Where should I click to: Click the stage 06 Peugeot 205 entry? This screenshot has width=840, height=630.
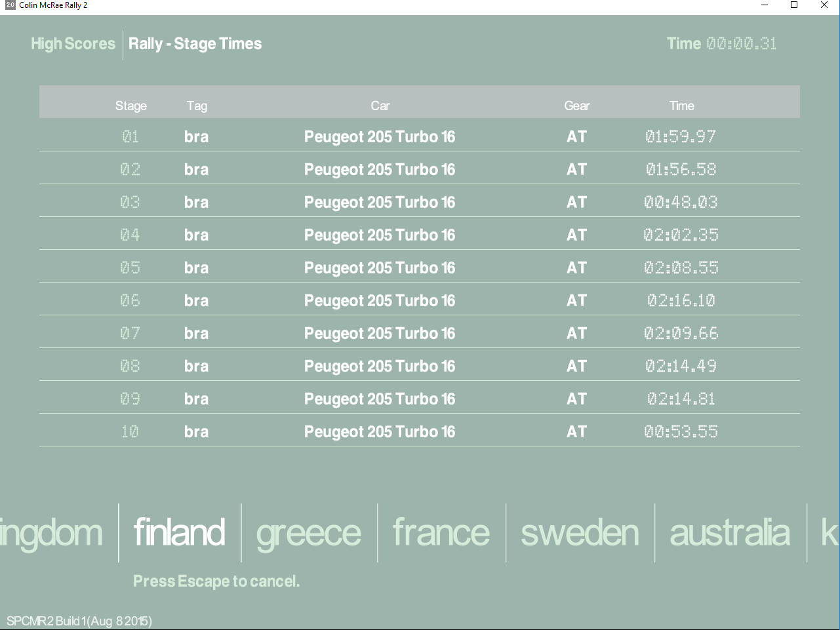379,300
